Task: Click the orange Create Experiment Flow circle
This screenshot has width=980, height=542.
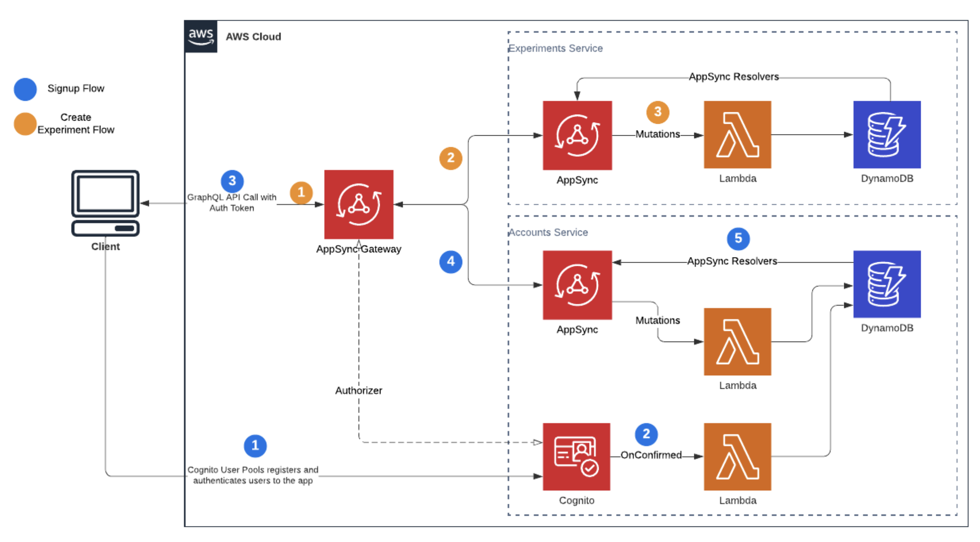Action: click(x=25, y=124)
